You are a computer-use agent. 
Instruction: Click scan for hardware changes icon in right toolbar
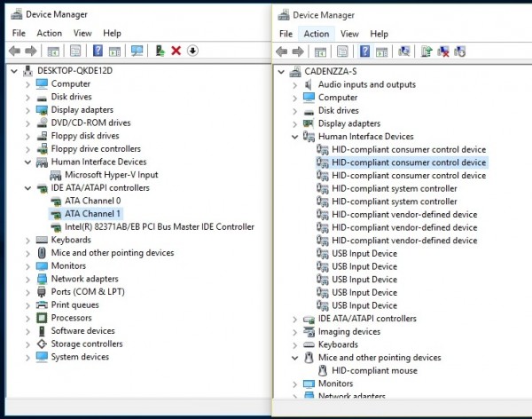[403, 51]
